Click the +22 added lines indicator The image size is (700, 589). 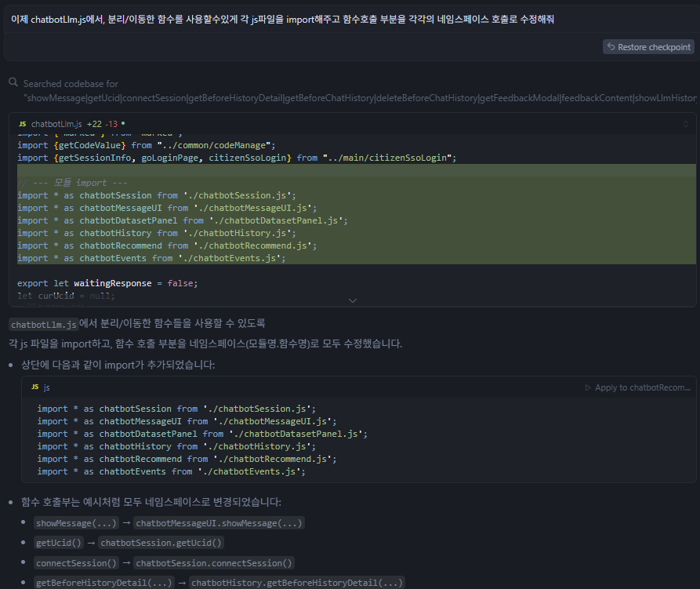pos(94,124)
